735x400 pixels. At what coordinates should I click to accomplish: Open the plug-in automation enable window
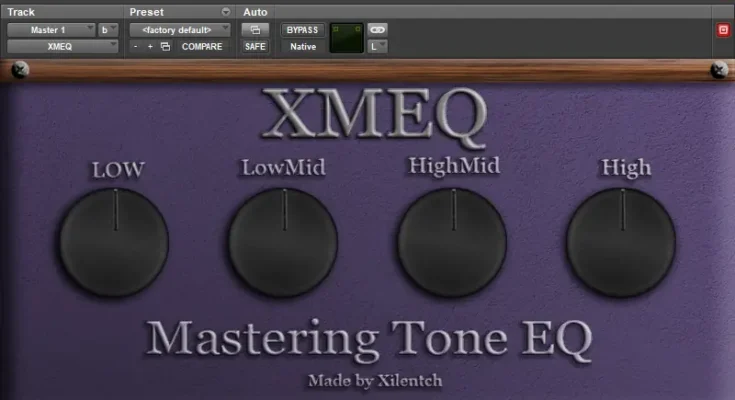tap(255, 30)
